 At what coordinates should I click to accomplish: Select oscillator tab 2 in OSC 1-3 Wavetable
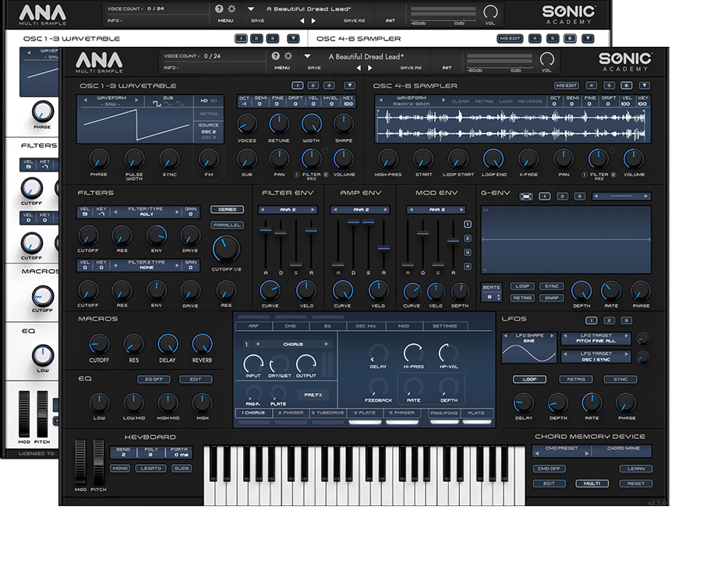point(313,85)
